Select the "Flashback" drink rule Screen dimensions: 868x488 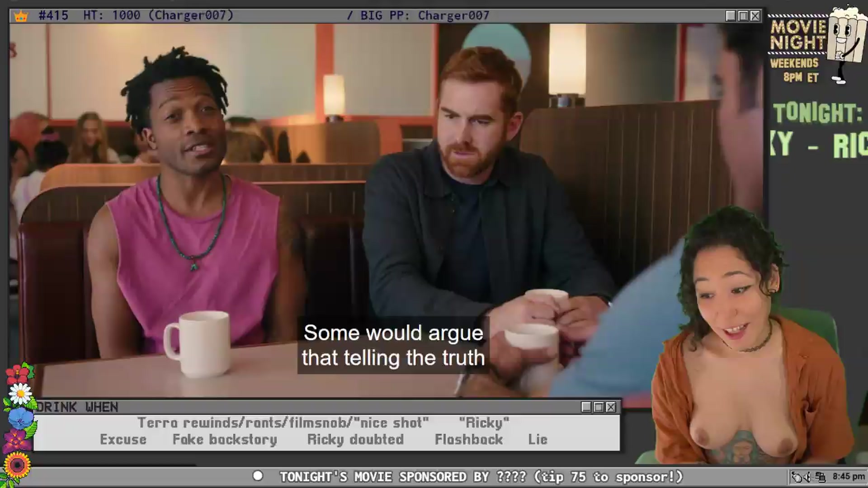pyautogui.click(x=469, y=439)
